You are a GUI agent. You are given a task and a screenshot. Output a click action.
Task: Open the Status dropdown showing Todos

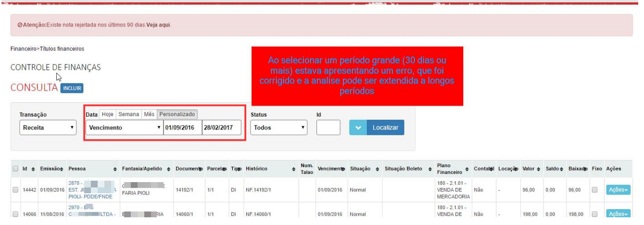(x=278, y=128)
